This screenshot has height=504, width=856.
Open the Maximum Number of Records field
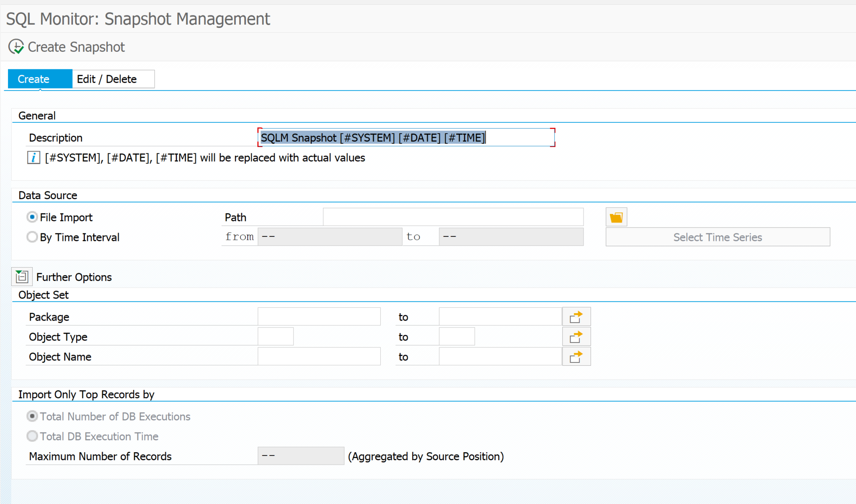[301, 456]
